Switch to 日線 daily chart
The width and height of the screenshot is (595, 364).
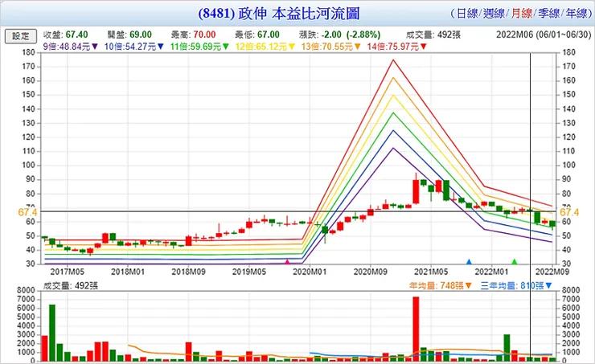coord(466,14)
